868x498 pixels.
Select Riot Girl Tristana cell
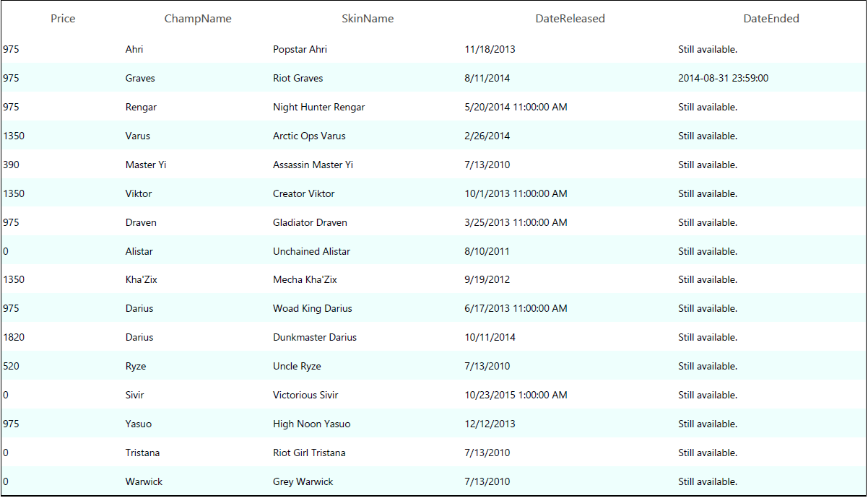tap(309, 453)
